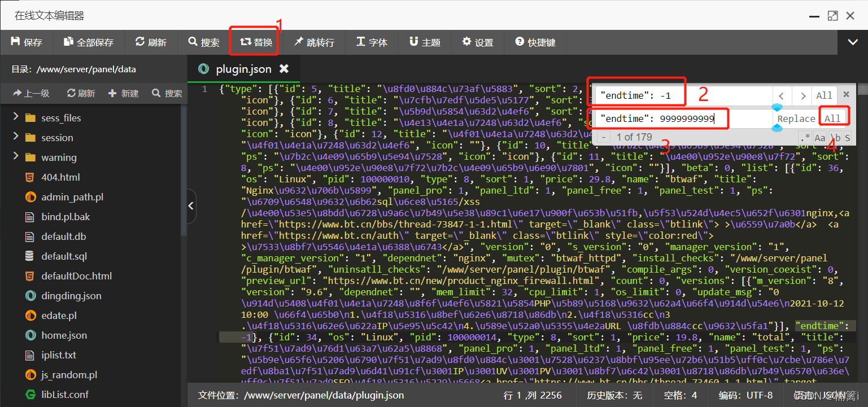Toggle search in selection (S)
Viewport: 868px width, 407px height.
point(848,138)
